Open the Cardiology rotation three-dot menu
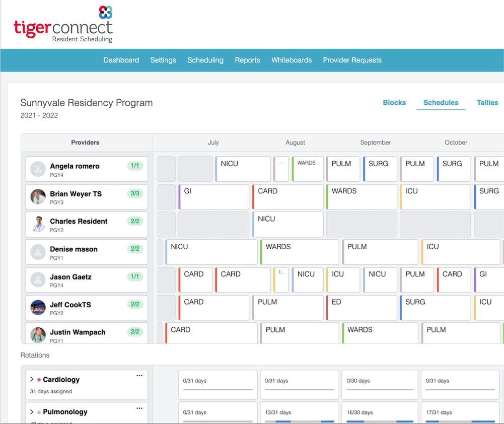The width and height of the screenshot is (504, 424). 139,376
